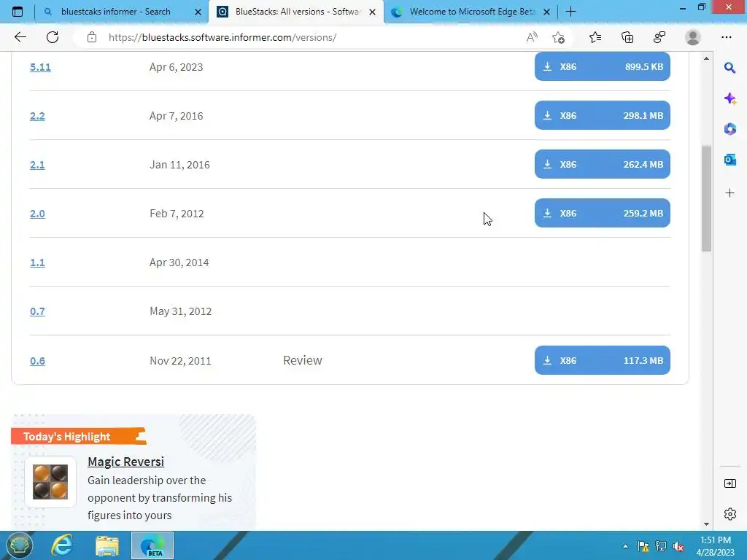Open the sidebar Discover sparkle icon

[x=729, y=98]
